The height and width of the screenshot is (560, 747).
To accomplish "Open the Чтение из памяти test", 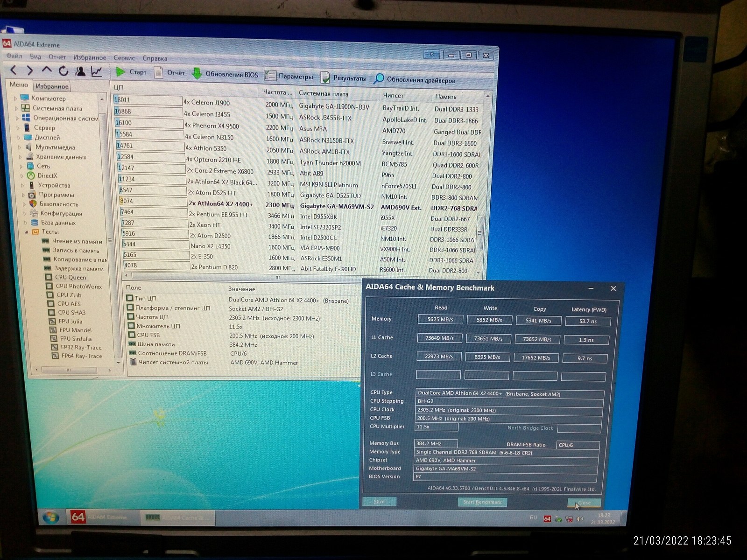I will coord(77,241).
